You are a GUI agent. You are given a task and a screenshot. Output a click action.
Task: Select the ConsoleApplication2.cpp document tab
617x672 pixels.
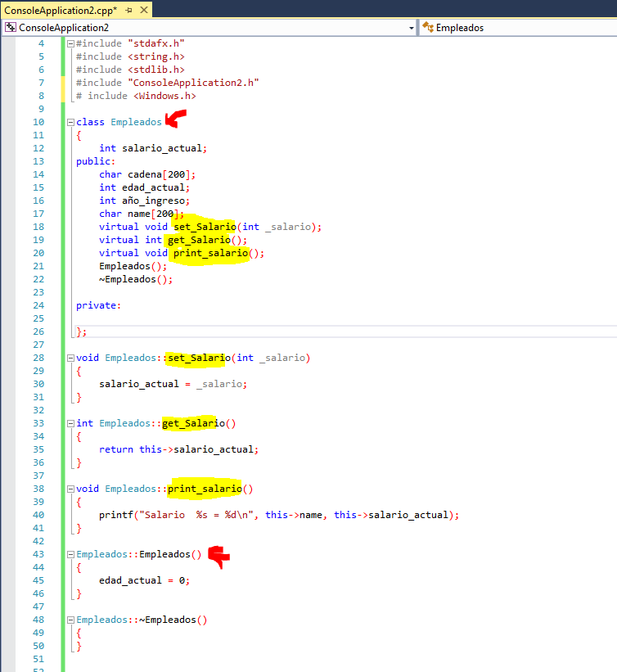[x=60, y=11]
